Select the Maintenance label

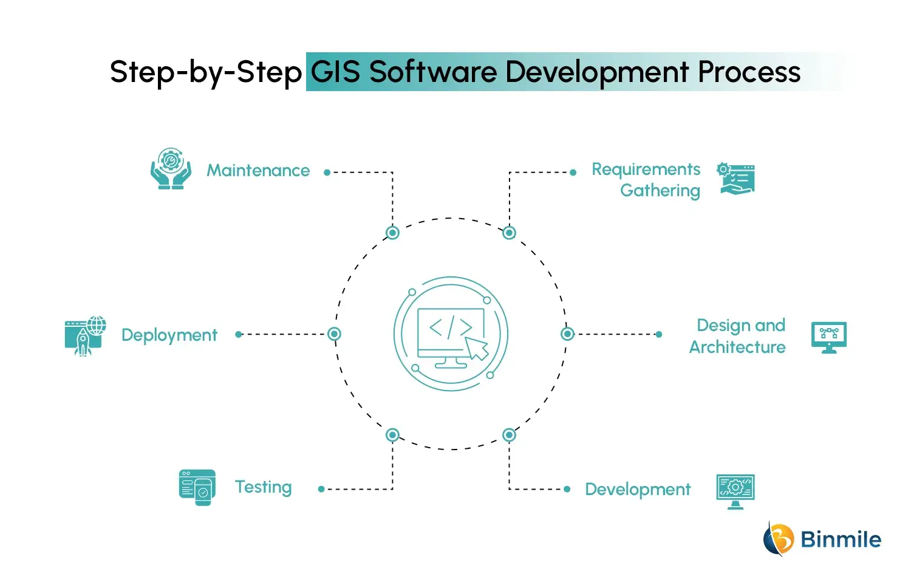[x=258, y=171]
